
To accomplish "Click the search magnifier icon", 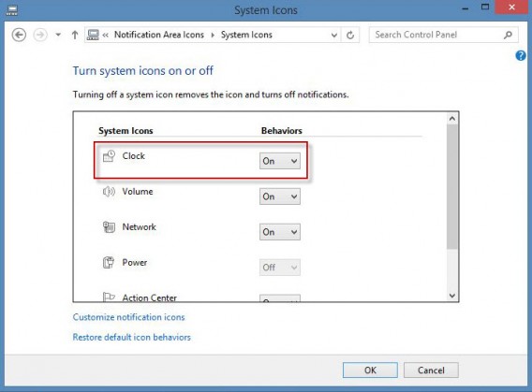I will [x=508, y=35].
